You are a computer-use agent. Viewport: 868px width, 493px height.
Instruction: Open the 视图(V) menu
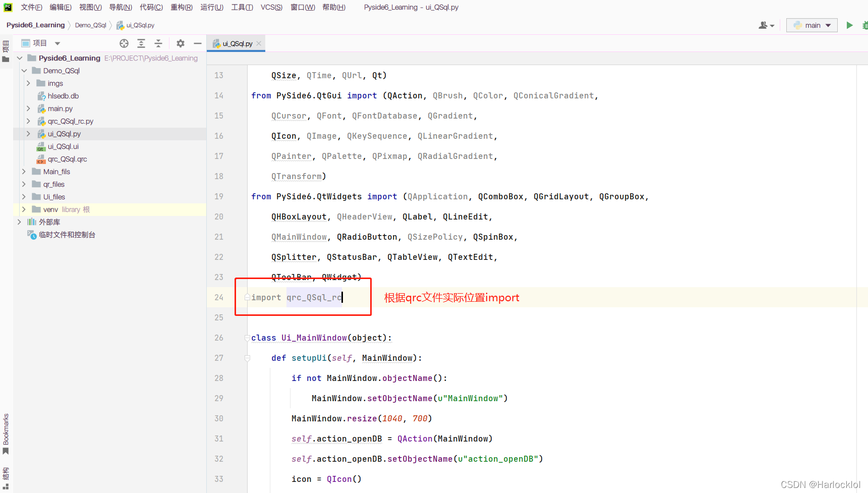coord(90,7)
